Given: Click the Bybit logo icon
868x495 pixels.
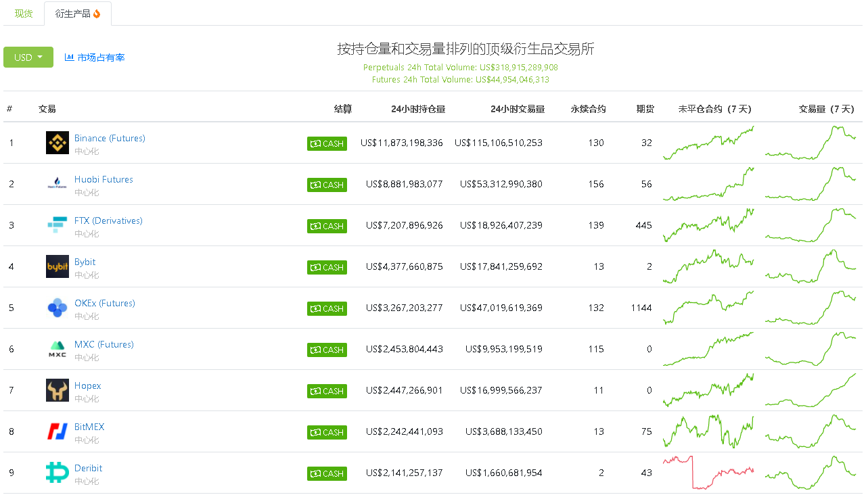Looking at the screenshot, I should (58, 266).
